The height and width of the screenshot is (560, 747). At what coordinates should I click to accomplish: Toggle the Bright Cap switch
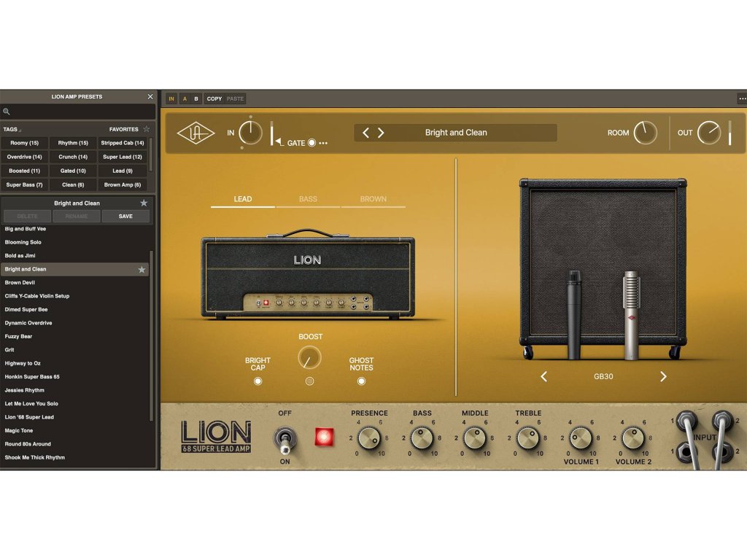pos(258,381)
